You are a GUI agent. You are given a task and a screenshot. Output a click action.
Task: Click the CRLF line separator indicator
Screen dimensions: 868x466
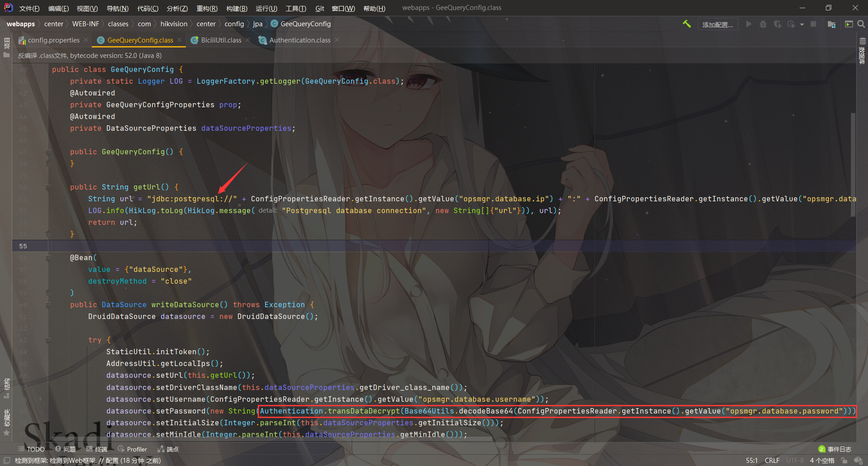point(772,461)
